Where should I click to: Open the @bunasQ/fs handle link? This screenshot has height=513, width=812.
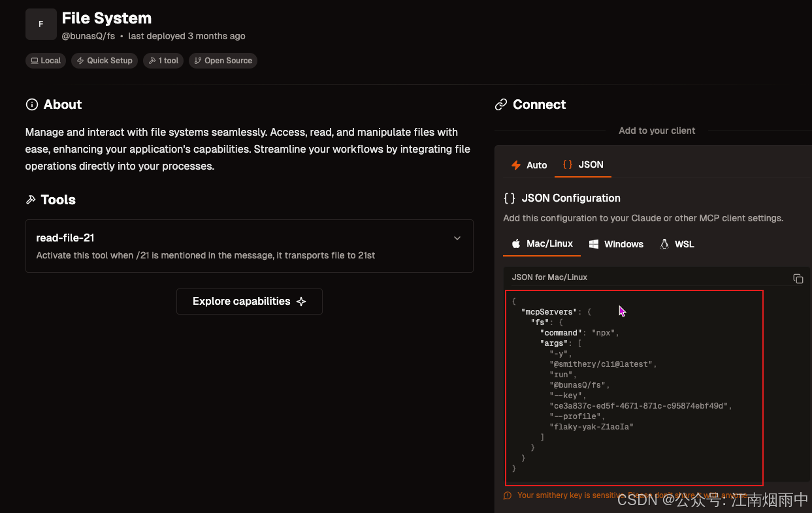coord(88,36)
